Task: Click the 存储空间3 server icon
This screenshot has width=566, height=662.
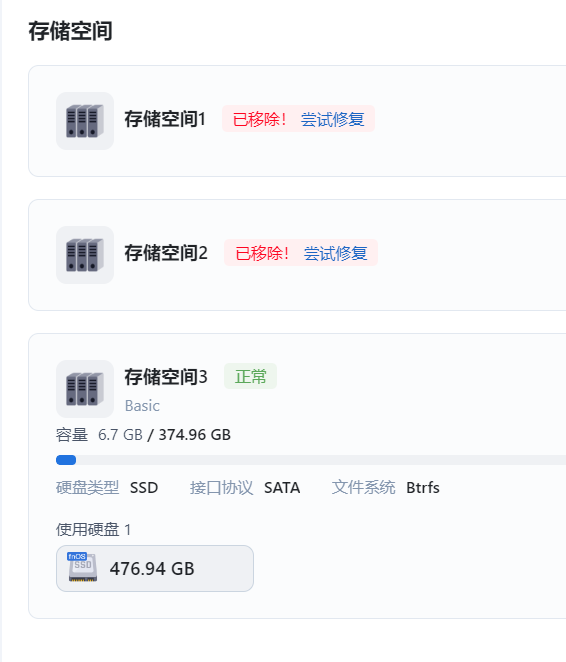Action: pyautogui.click(x=85, y=388)
